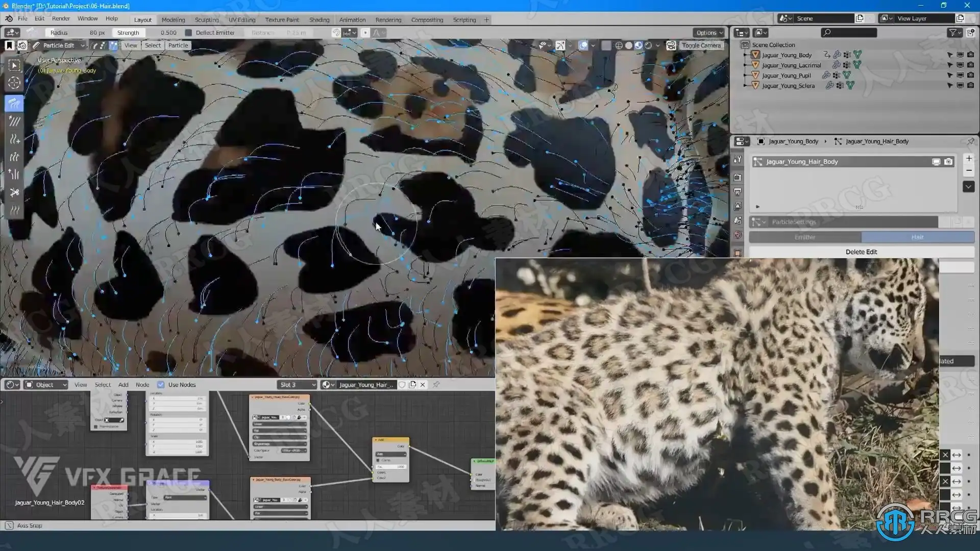Expand the Jaguar_Young_Lacrimal tree item

click(x=746, y=65)
